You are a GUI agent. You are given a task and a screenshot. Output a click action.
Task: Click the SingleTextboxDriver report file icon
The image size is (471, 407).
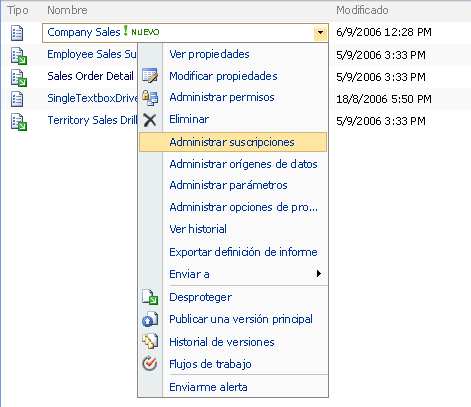tap(17, 99)
